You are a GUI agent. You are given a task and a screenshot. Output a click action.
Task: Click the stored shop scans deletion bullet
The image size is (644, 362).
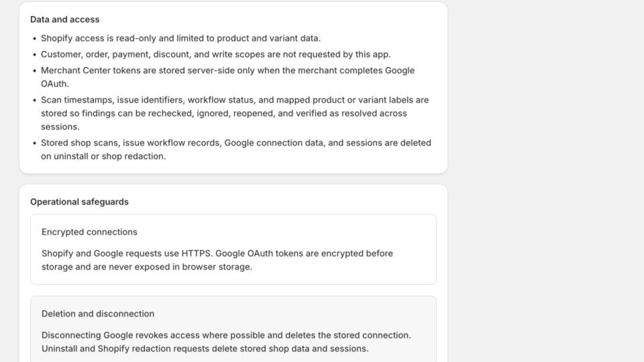coord(236,149)
